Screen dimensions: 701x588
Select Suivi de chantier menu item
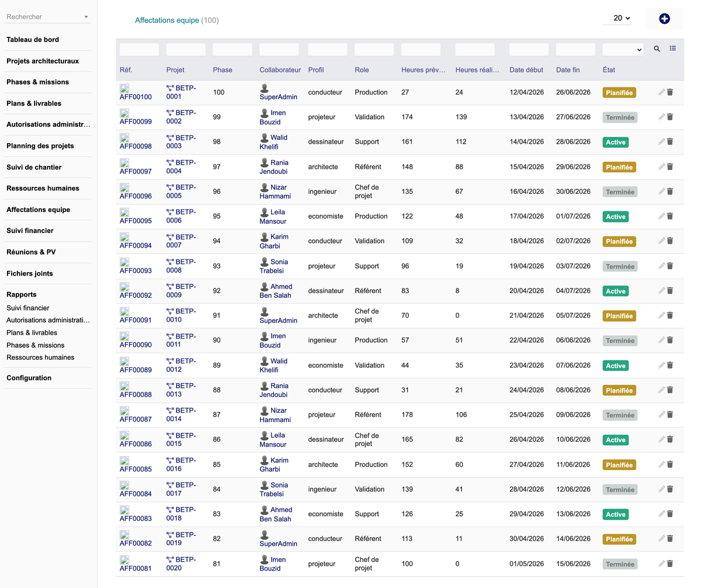click(34, 167)
